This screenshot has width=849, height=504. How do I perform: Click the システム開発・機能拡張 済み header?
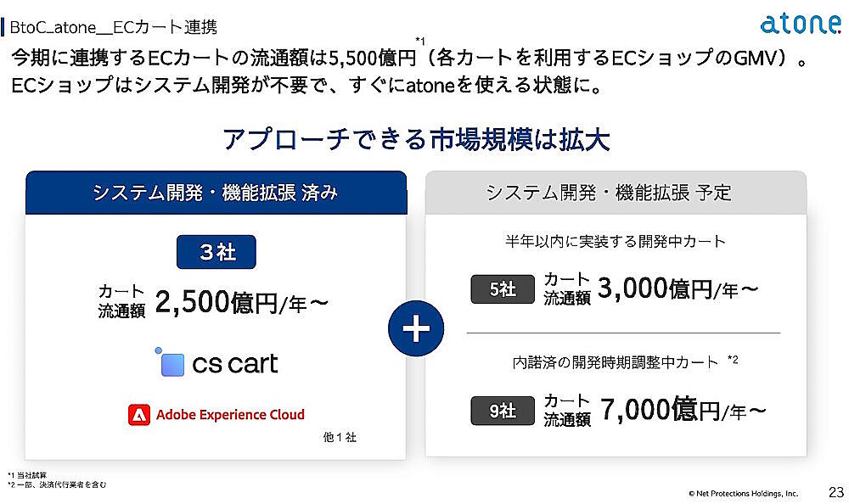click(216, 193)
